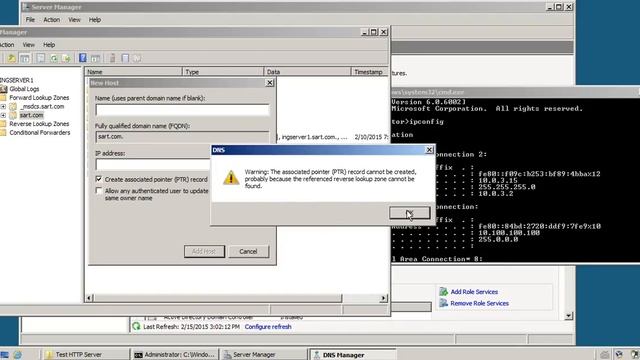640x360 pixels.
Task: Select the _msdcs.sart.com zone label in the tree
Action: [x=42, y=107]
